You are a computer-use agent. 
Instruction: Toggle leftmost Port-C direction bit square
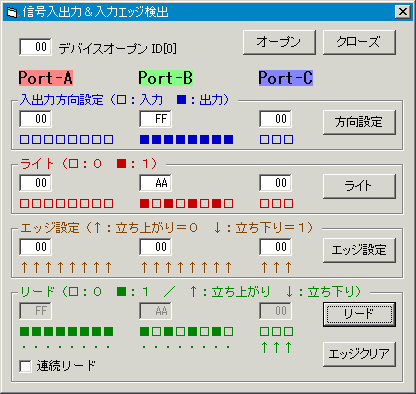click(264, 139)
